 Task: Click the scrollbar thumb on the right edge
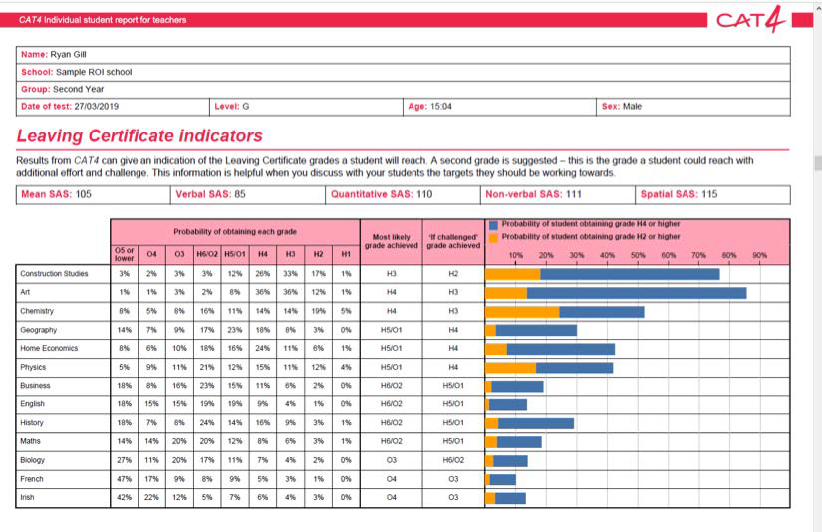coord(818,162)
